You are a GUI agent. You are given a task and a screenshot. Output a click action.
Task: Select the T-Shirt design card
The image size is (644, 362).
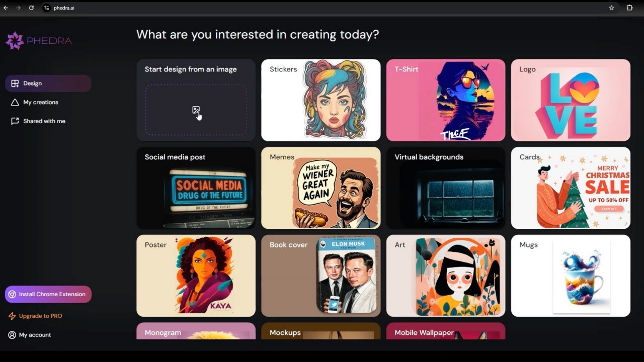446,100
